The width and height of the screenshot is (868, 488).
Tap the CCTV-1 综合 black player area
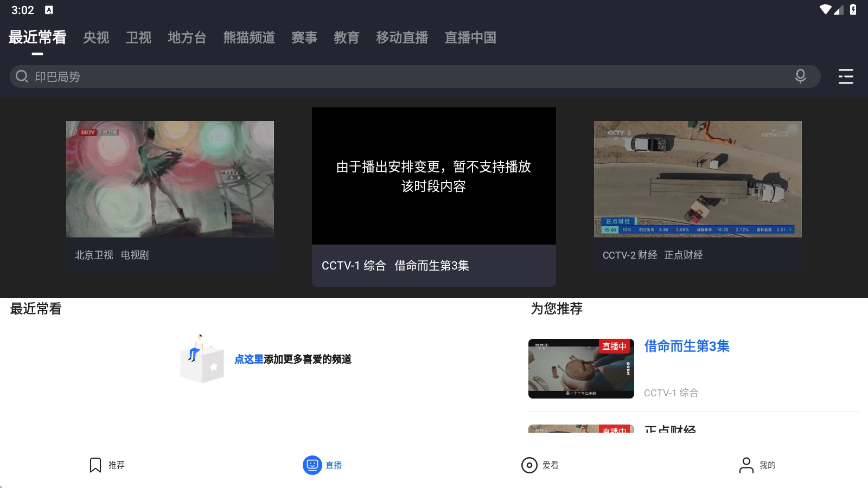(433, 176)
